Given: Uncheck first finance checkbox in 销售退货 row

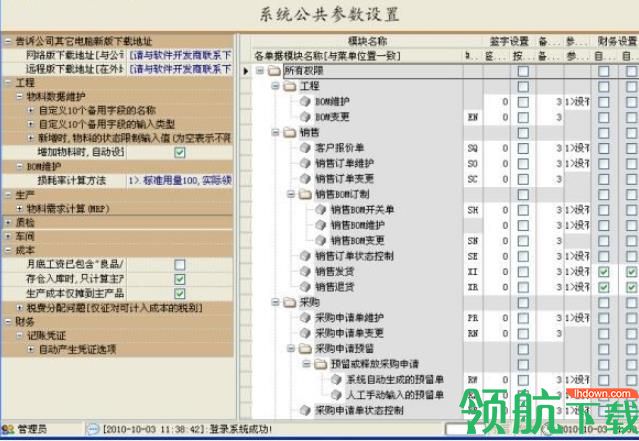Looking at the screenshot, I should point(604,287).
